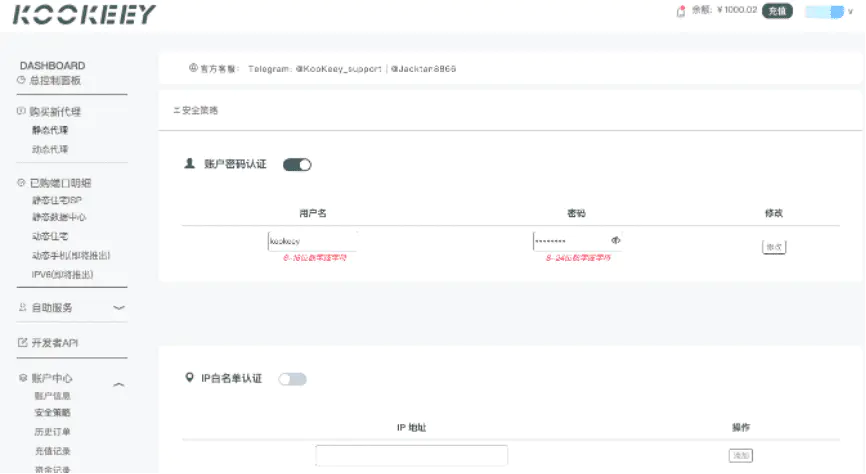The width and height of the screenshot is (866, 474).
Task: Disable the 账户密码认证 toggle
Action: [x=297, y=164]
